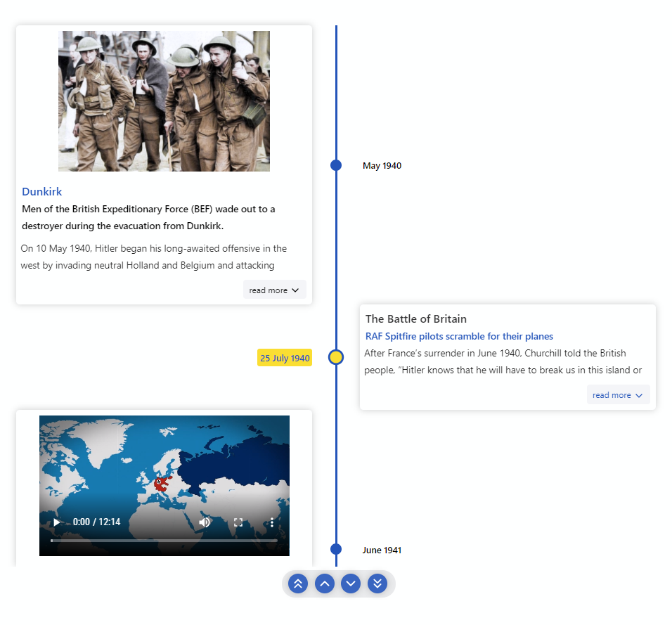Enter fullscreen mode on the video
This screenshot has height=625, width=672.
[238, 522]
